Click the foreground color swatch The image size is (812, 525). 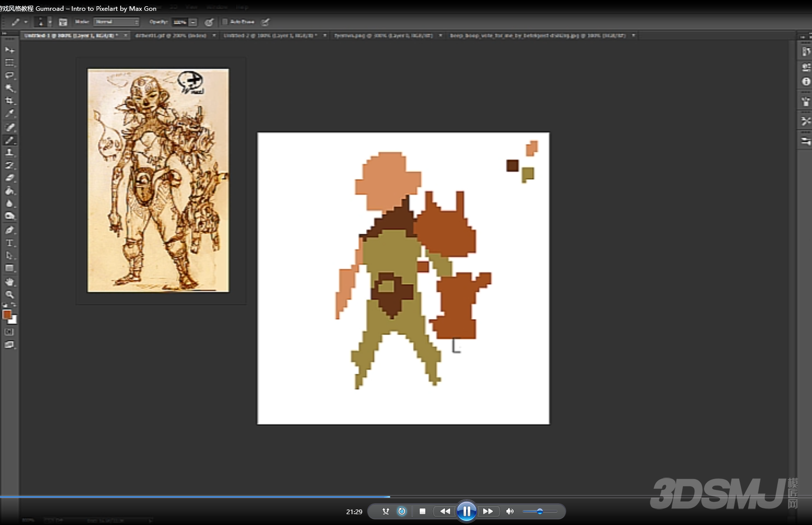tap(7, 314)
